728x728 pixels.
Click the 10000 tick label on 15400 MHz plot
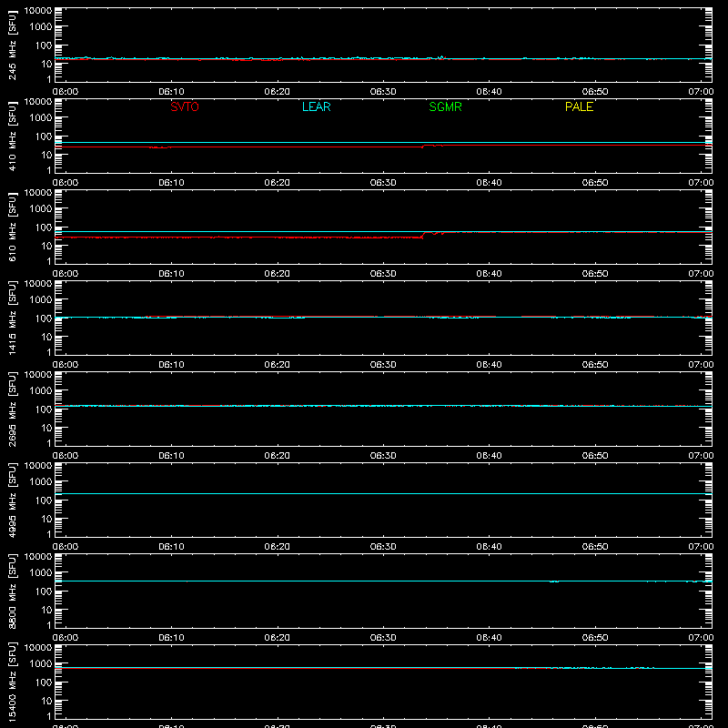click(38, 647)
